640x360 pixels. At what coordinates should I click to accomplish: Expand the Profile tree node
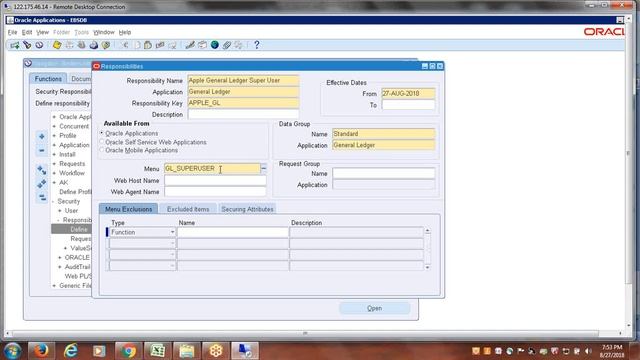(x=54, y=136)
